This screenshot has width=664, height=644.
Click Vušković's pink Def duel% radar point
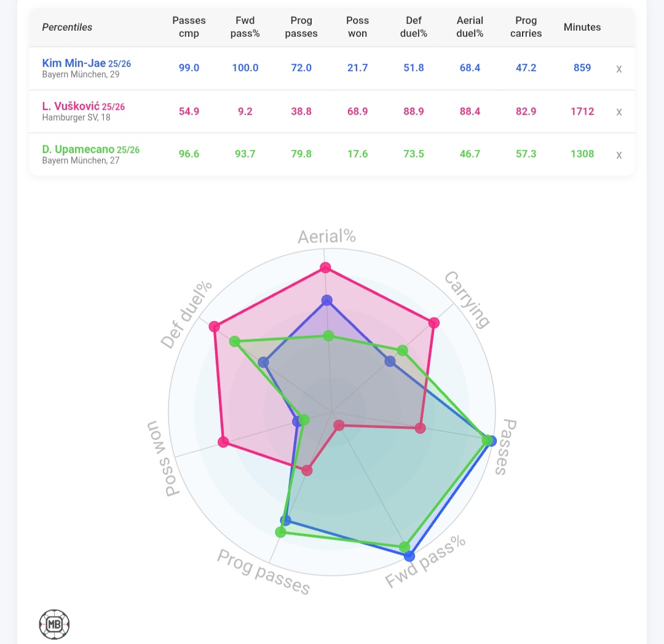[214, 326]
